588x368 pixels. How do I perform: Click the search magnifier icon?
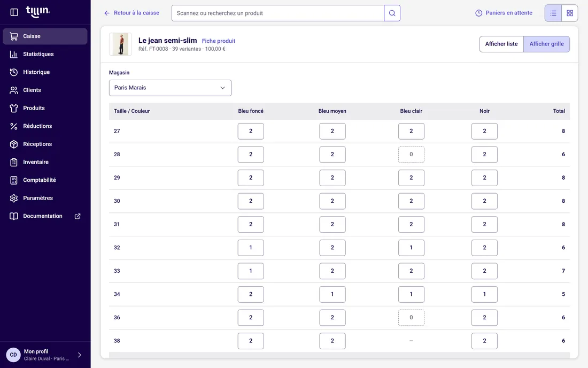(392, 13)
